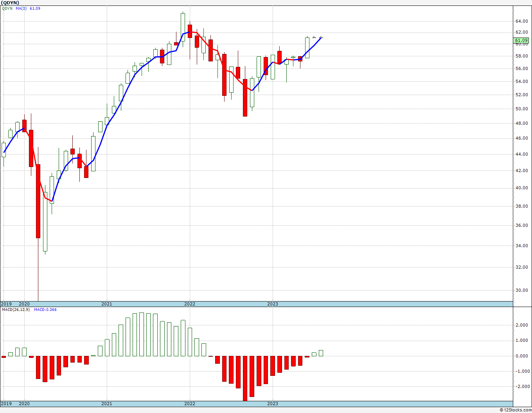Image resolution: width=532 pixels, height=413 pixels.
Task: Select the highlighted 61.09 current price tag
Action: pyautogui.click(x=521, y=40)
